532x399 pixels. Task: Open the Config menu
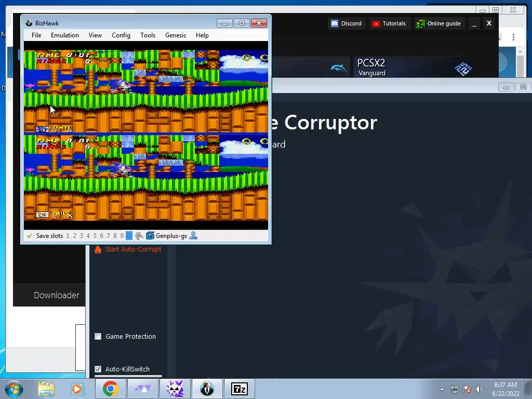[x=121, y=35]
